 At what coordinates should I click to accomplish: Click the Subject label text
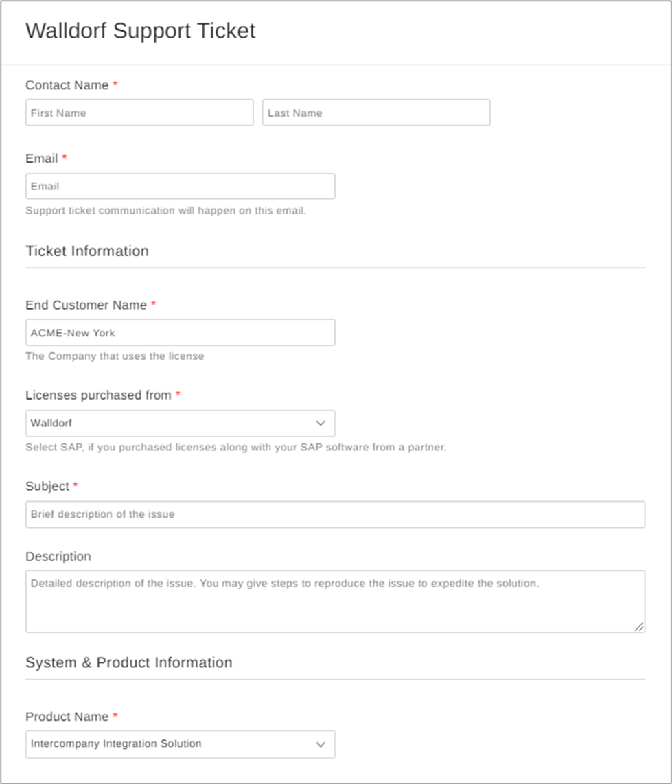tap(47, 486)
